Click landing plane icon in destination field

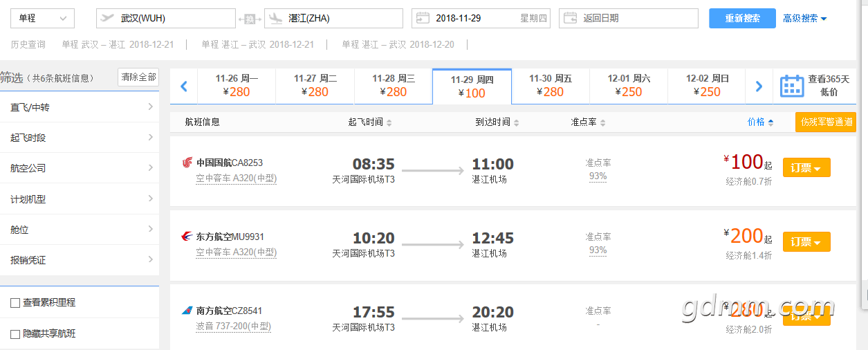[x=275, y=18]
